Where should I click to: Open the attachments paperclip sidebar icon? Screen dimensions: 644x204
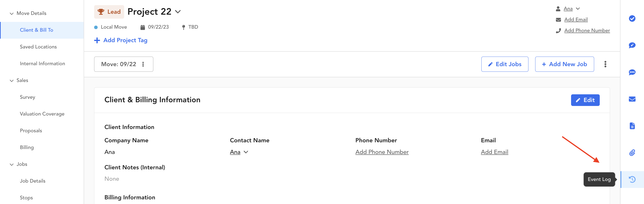632,153
